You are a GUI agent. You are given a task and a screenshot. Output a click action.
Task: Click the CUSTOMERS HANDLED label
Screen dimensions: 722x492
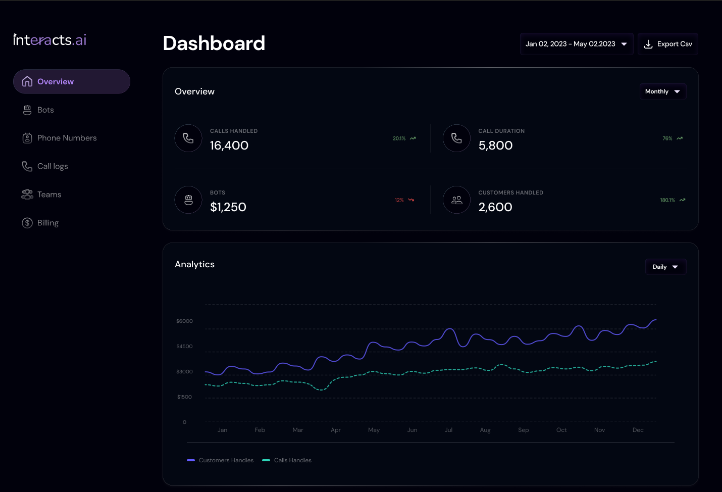click(x=511, y=193)
